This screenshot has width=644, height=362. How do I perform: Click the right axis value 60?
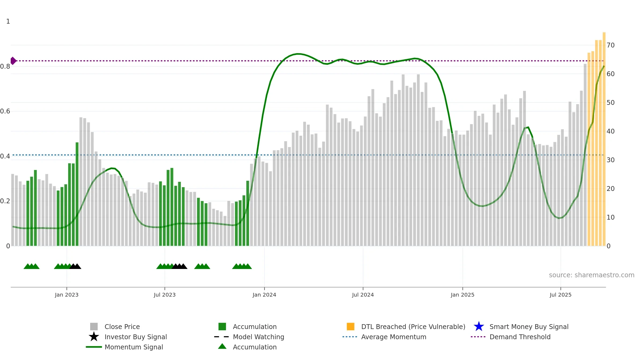pyautogui.click(x=610, y=74)
